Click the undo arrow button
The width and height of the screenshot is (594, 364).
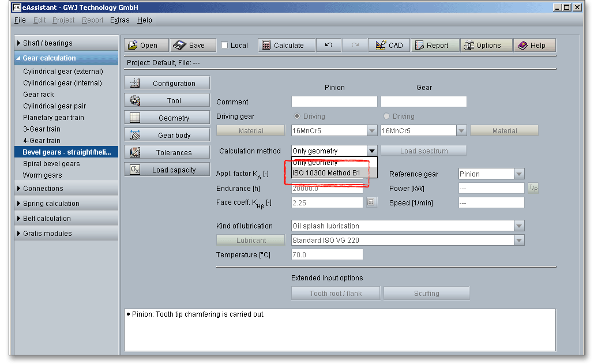329,46
